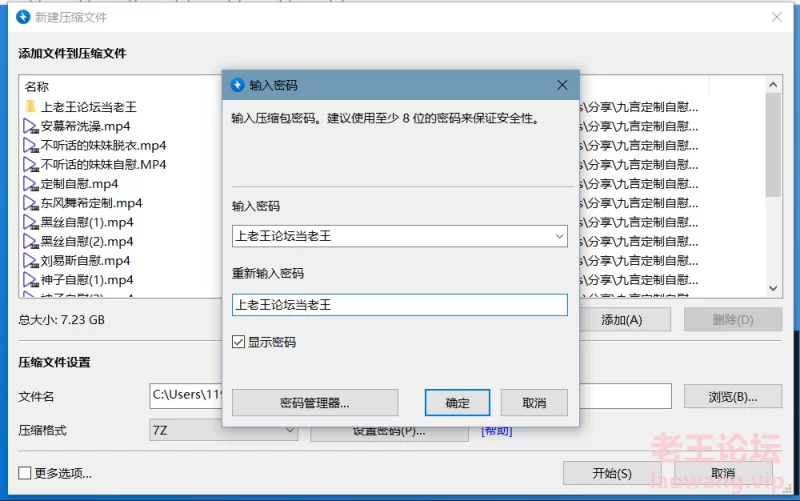
Task: Click the video file icon of 安慕希洗澡.mp4
Action: coord(31,126)
